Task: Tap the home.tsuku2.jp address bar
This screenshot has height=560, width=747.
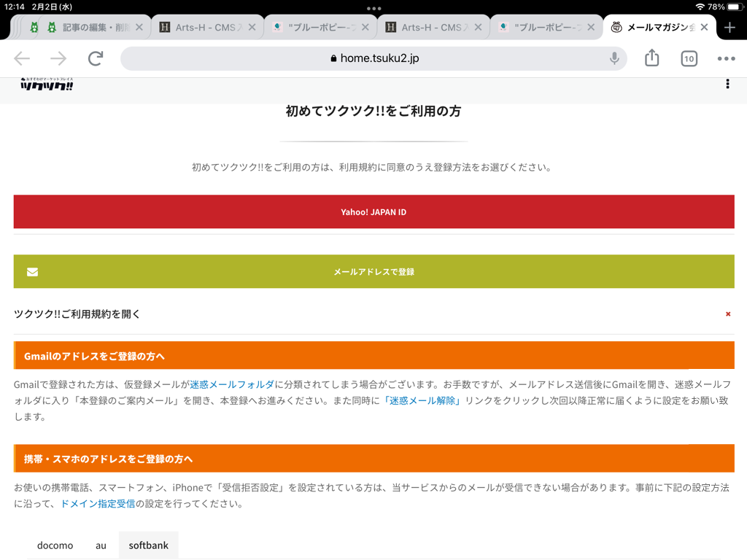Action: tap(373, 58)
